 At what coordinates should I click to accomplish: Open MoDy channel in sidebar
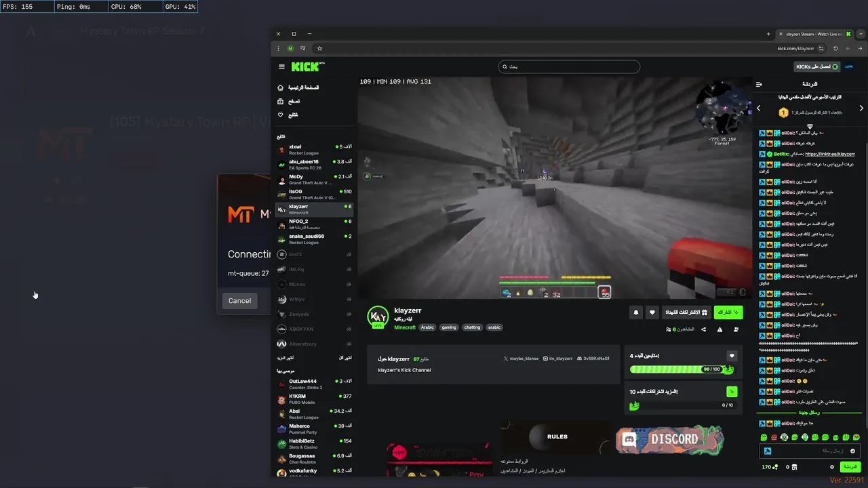pos(315,180)
